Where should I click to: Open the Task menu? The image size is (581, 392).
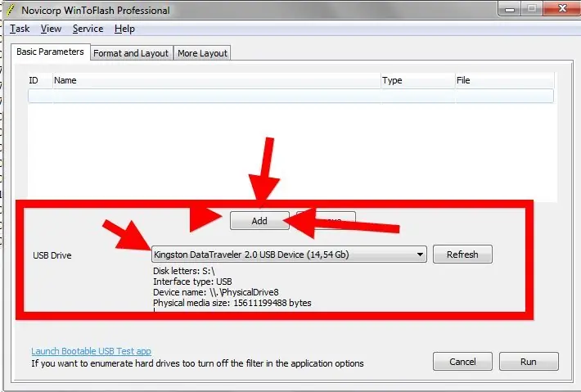coord(20,29)
